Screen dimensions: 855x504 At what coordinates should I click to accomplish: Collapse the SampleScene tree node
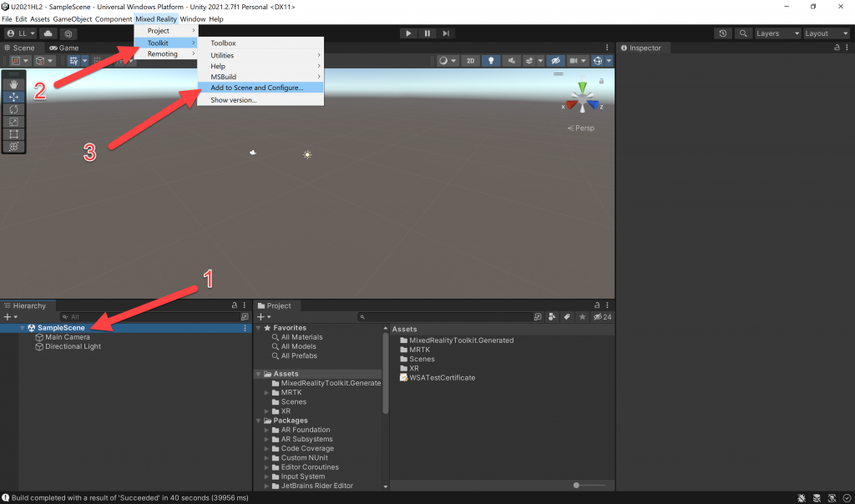tap(23, 328)
